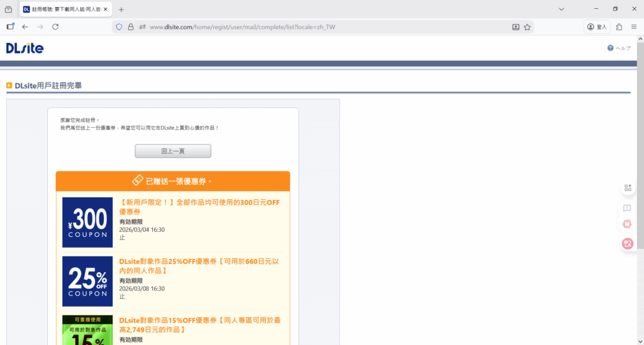Open a new tab with plus button
Viewport: 644px width, 345px height.
121,9
